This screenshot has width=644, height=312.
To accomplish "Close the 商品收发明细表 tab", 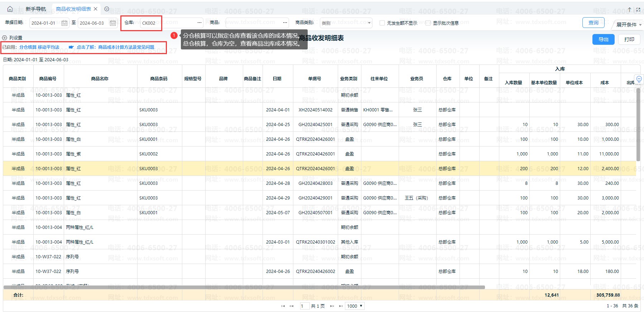I will [96, 9].
